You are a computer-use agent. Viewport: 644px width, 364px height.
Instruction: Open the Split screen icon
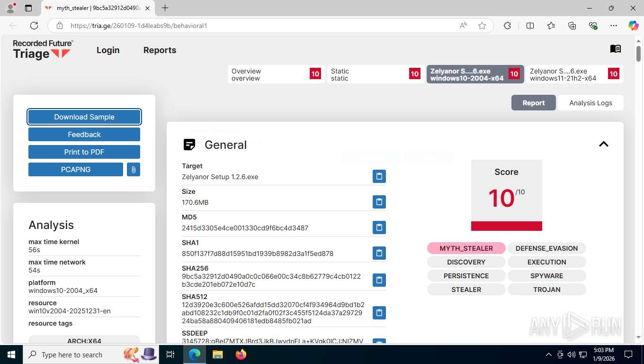pyautogui.click(x=530, y=26)
